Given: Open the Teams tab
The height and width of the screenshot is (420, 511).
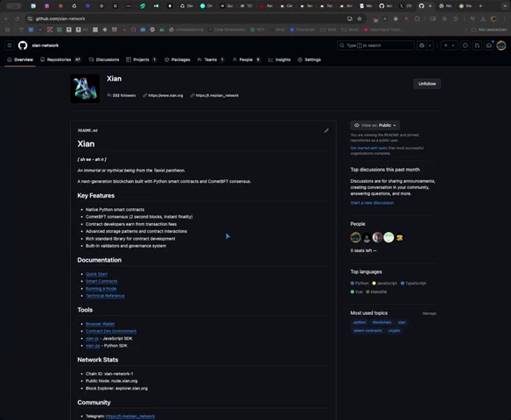Looking at the screenshot, I should pyautogui.click(x=211, y=59).
